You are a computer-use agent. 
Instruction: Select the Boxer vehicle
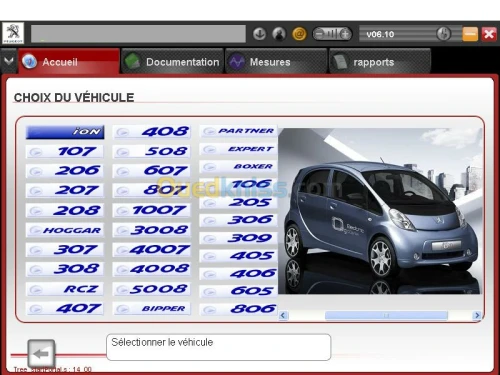pos(238,166)
